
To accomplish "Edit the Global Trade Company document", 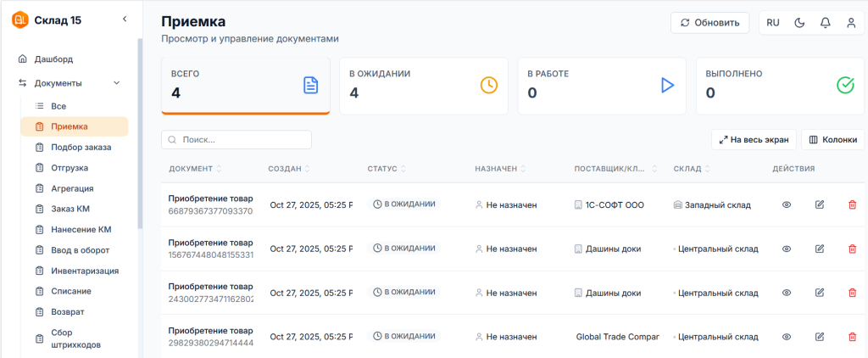I will coord(819,337).
